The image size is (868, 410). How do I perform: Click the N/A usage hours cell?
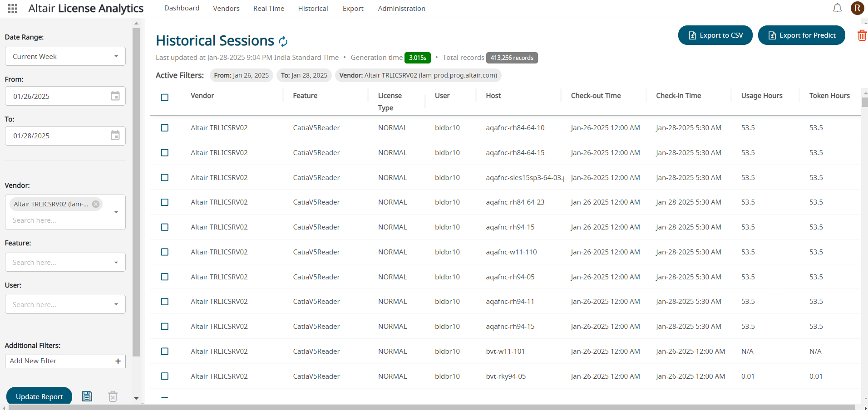pyautogui.click(x=747, y=351)
